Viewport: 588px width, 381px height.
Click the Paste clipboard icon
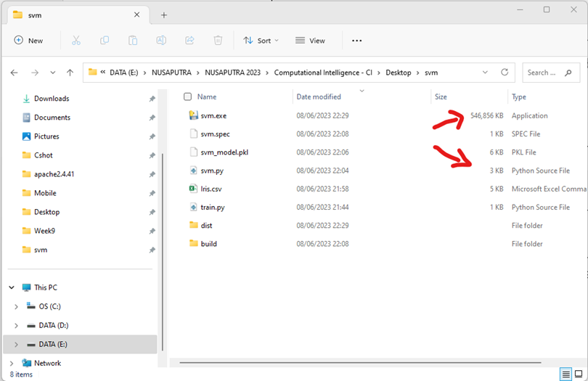point(133,41)
